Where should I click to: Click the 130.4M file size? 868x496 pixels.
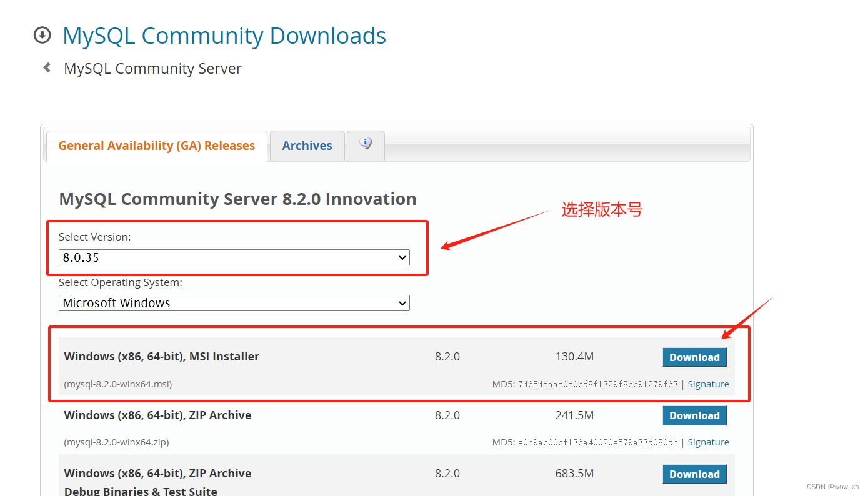[x=574, y=357]
